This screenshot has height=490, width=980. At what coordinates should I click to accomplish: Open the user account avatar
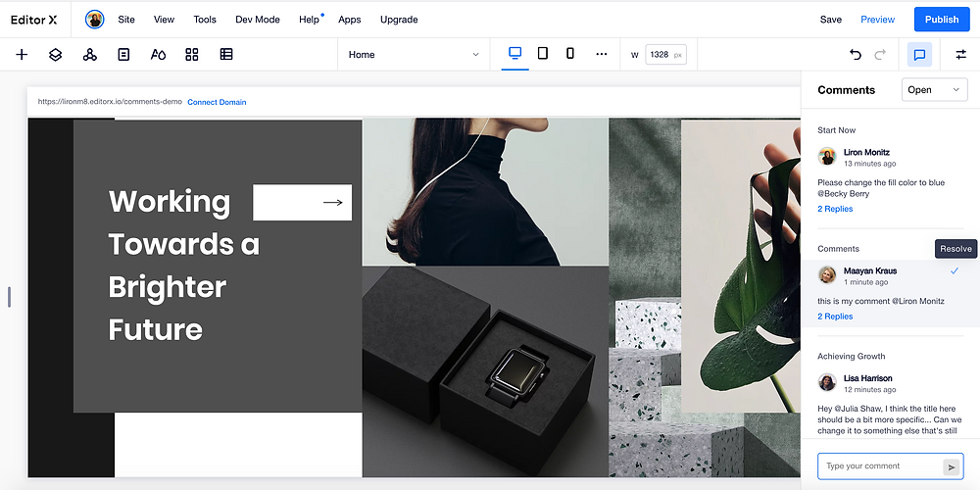point(95,20)
